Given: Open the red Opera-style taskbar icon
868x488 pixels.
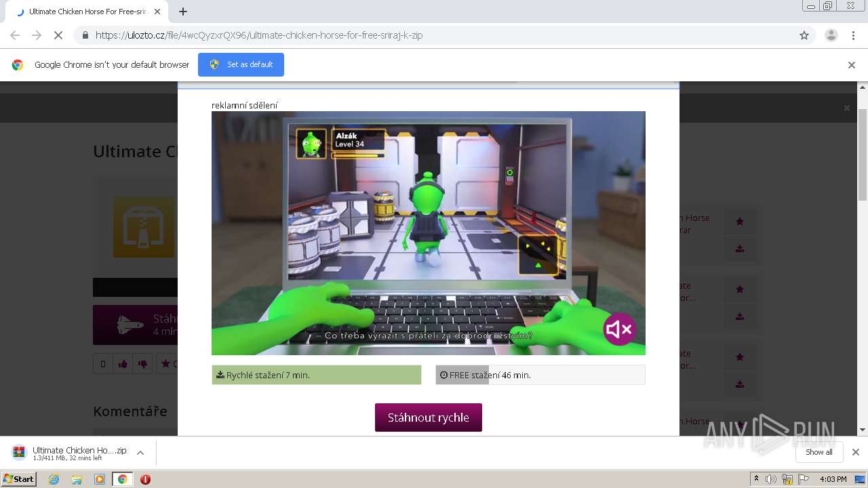Looking at the screenshot, I should coord(145,479).
